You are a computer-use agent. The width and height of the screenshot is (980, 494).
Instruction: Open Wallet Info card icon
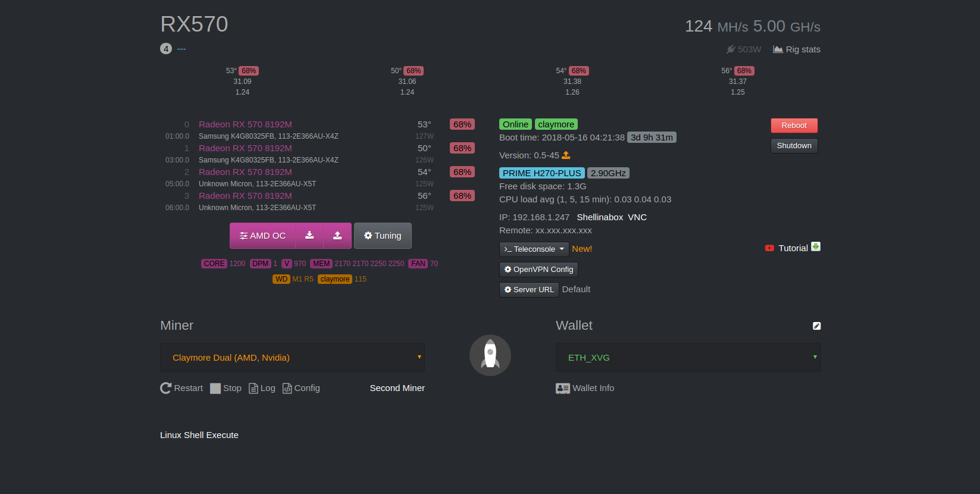(562, 388)
